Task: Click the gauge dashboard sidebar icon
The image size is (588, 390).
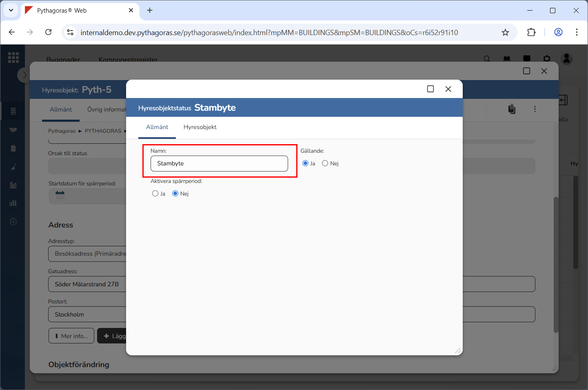Action: pos(13,221)
